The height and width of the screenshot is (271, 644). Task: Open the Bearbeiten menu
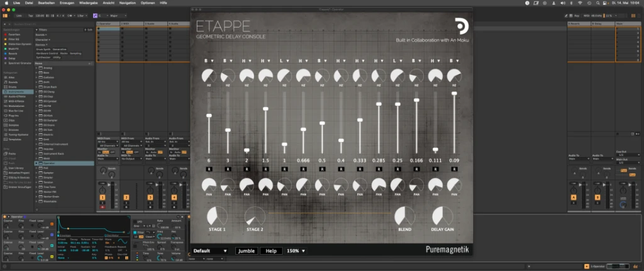(x=47, y=3)
